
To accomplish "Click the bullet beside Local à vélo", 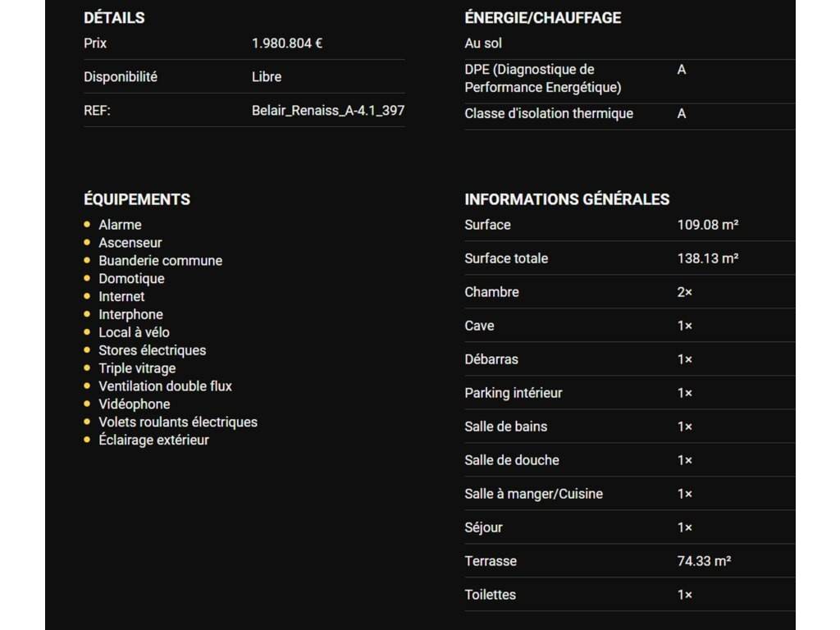I will [x=87, y=332].
